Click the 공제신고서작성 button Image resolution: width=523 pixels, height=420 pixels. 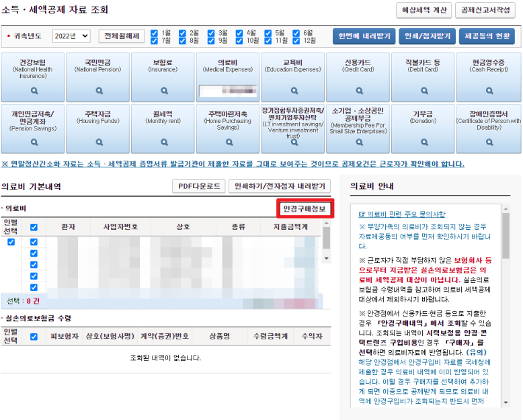tap(485, 10)
